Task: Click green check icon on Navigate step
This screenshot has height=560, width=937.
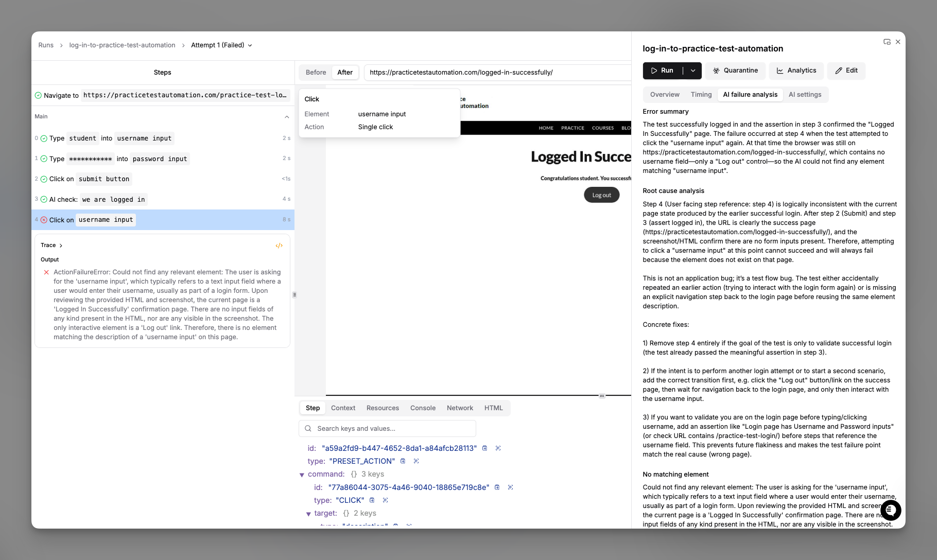Action: tap(38, 95)
